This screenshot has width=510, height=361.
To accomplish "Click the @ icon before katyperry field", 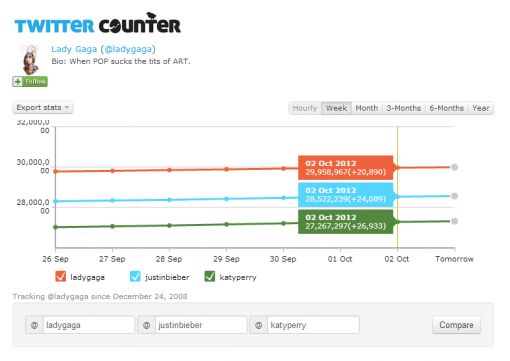I will [x=258, y=325].
